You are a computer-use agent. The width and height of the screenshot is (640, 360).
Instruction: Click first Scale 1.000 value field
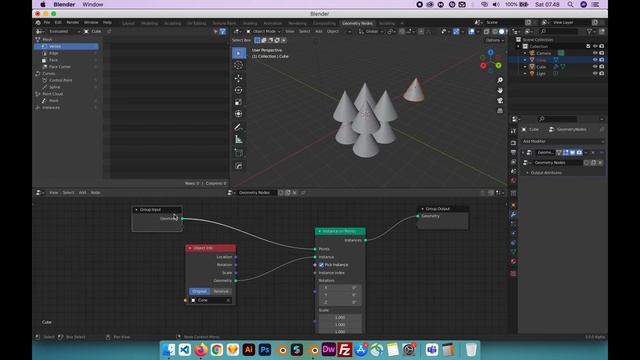[340, 317]
